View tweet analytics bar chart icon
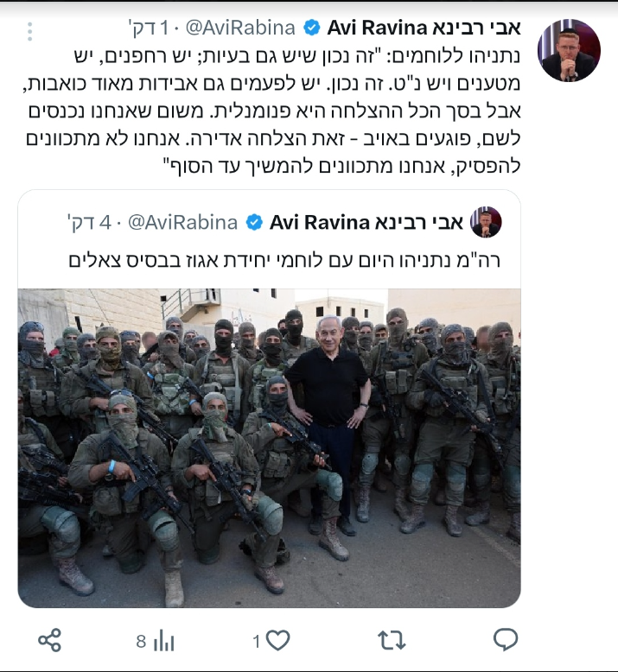This screenshot has width=618, height=672. click(163, 641)
